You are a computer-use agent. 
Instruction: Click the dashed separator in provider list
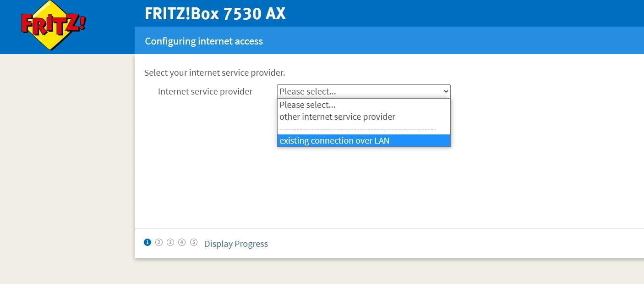point(357,129)
